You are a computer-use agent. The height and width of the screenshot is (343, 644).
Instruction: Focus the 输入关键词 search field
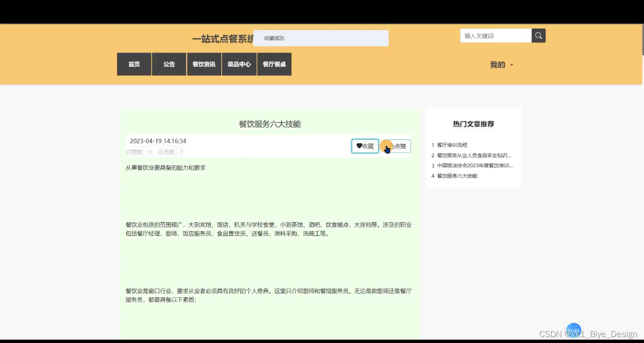pyautogui.click(x=496, y=36)
